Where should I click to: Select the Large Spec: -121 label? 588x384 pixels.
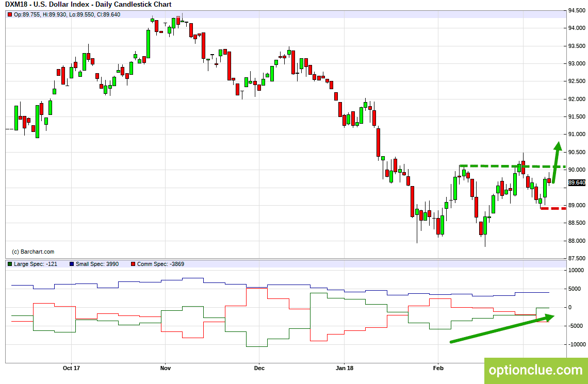[36, 264]
